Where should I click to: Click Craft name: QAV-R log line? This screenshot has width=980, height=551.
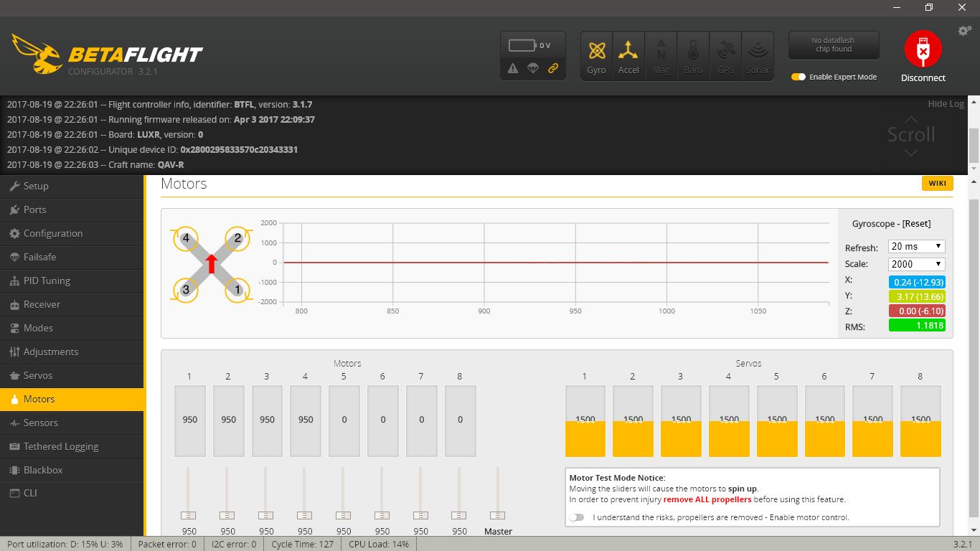click(95, 164)
